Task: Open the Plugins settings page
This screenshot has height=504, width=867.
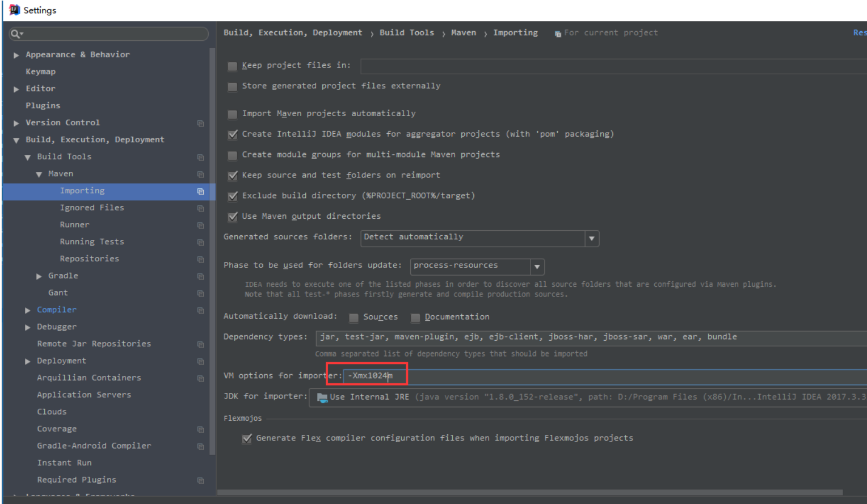Action: click(43, 105)
